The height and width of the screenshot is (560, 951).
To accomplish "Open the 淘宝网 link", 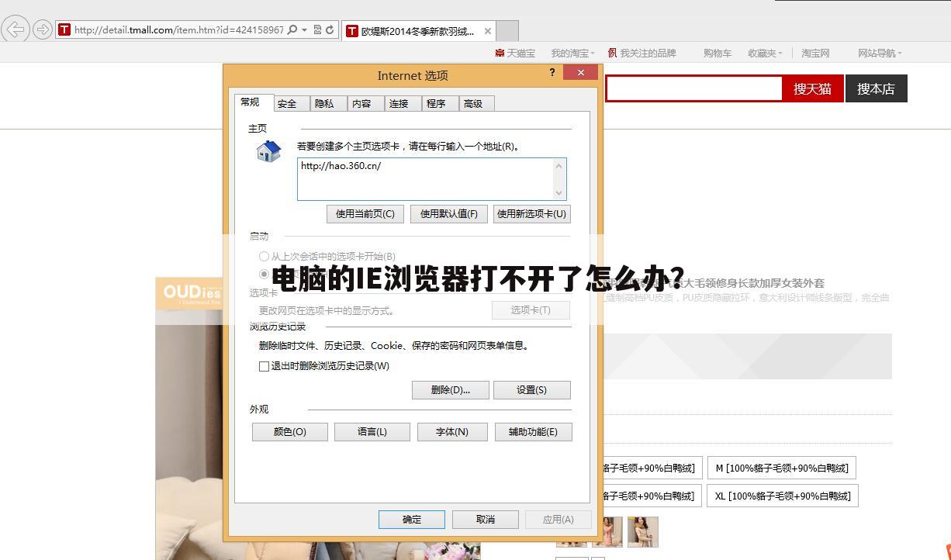I will [x=815, y=53].
